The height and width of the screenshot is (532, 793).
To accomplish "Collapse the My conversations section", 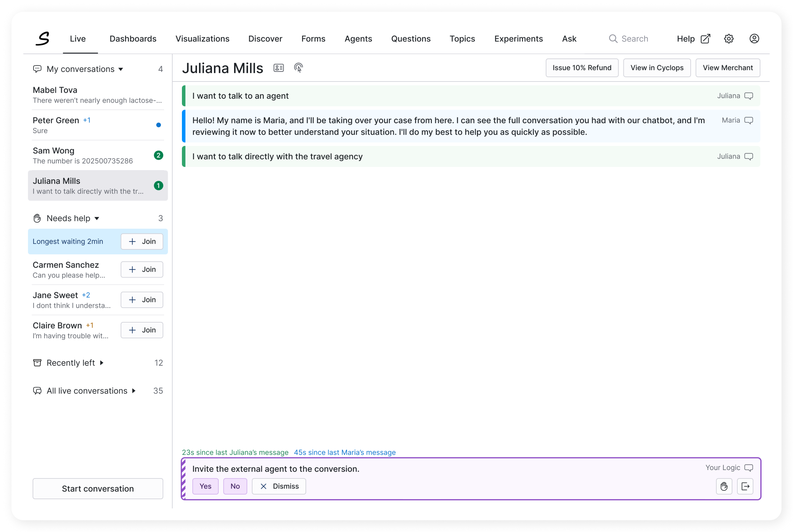I will [x=120, y=69].
